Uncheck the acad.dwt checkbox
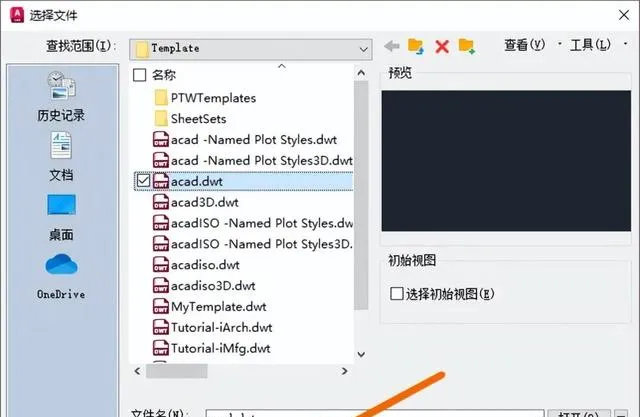Viewport: 640px width, 417px height. (x=143, y=181)
